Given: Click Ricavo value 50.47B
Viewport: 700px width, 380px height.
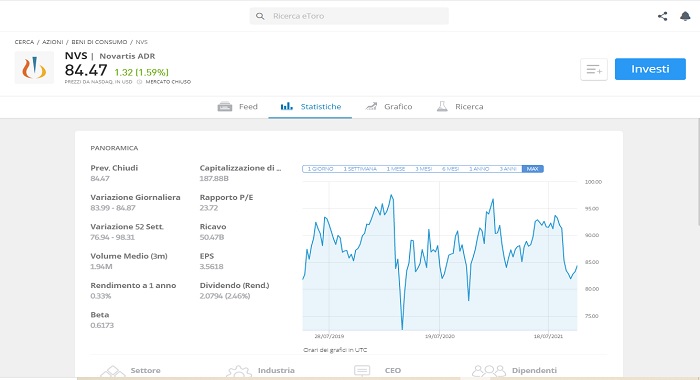Looking at the screenshot, I should 212,237.
